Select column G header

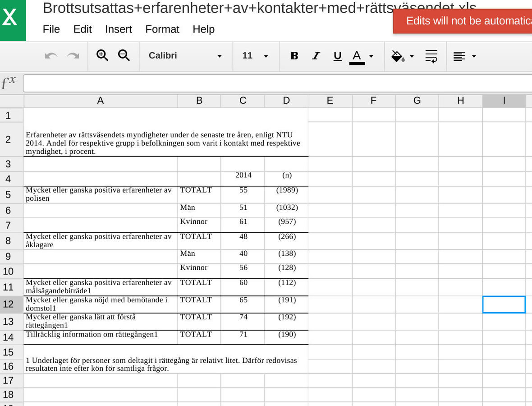(x=417, y=101)
